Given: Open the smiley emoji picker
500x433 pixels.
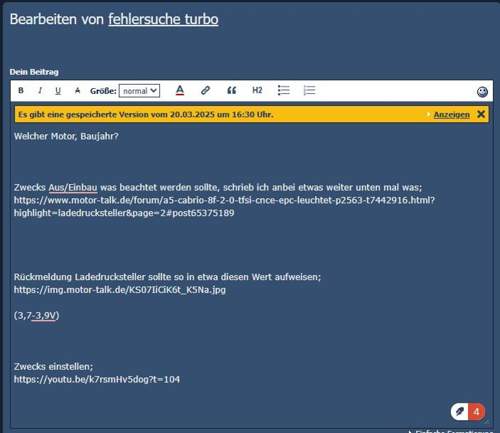Looking at the screenshot, I should pyautogui.click(x=482, y=91).
